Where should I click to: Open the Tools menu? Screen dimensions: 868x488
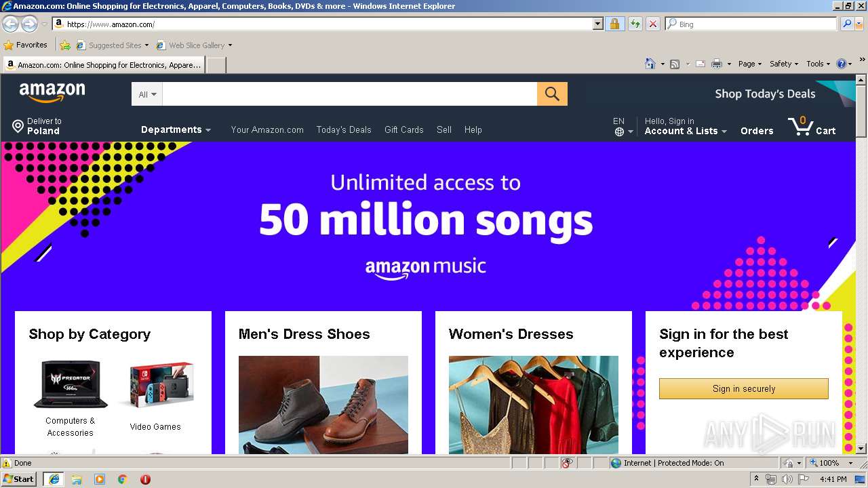[818, 64]
